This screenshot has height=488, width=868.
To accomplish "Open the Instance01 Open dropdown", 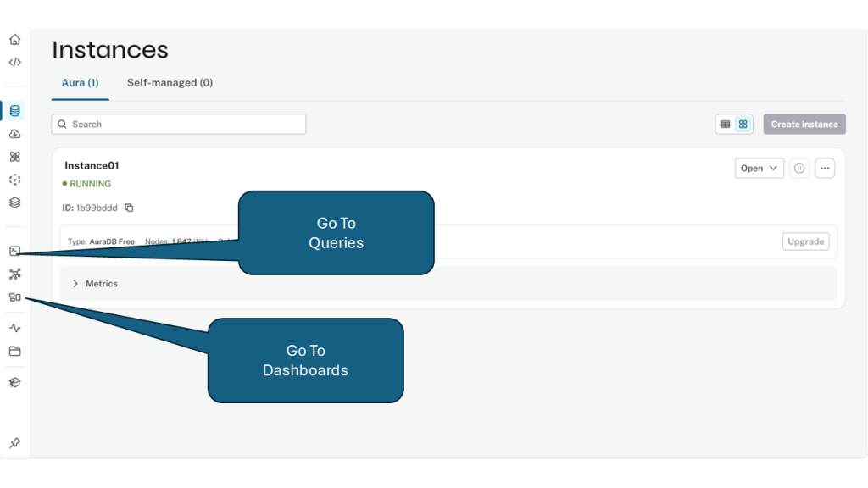I will click(759, 169).
